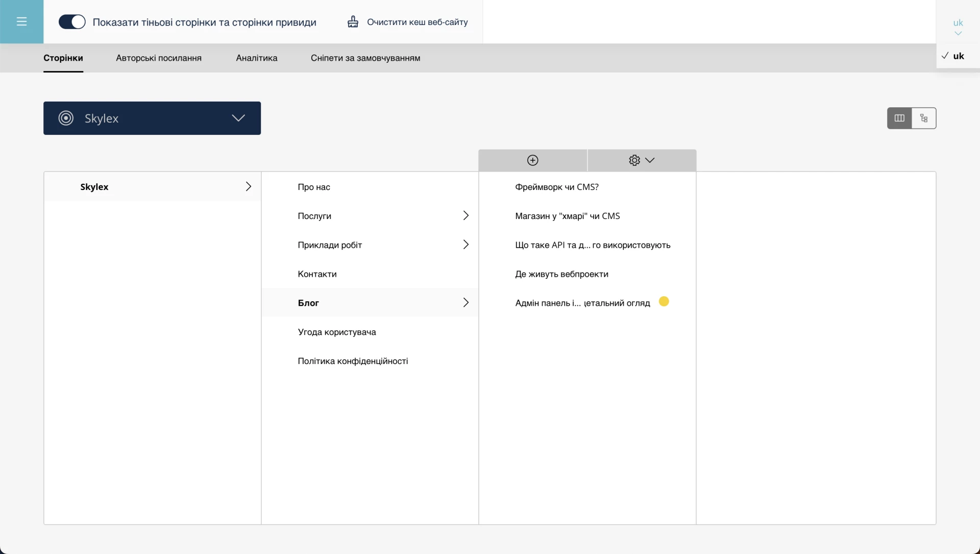Open Сніпети за замовчуванням tab

pos(365,58)
